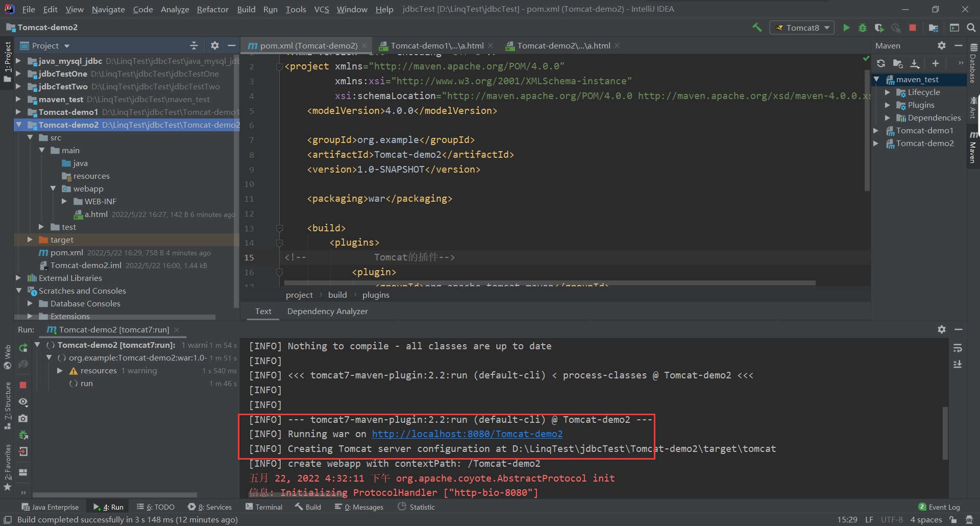980x526 pixels.
Task: Click the Services tool window button
Action: 210,507
